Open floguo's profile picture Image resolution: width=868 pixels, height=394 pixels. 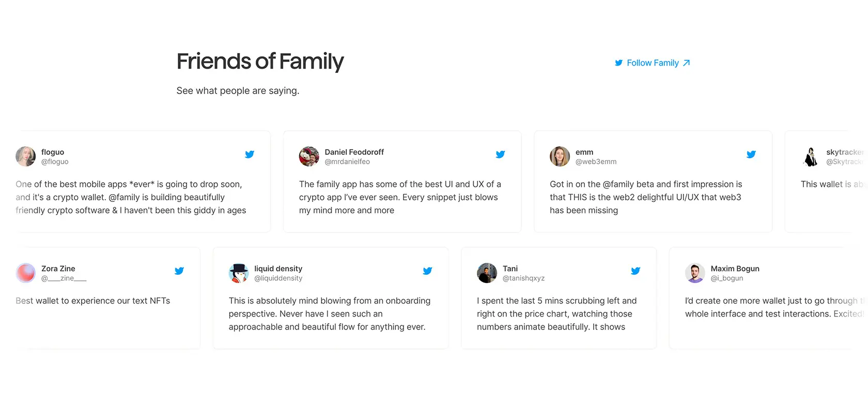point(26,156)
